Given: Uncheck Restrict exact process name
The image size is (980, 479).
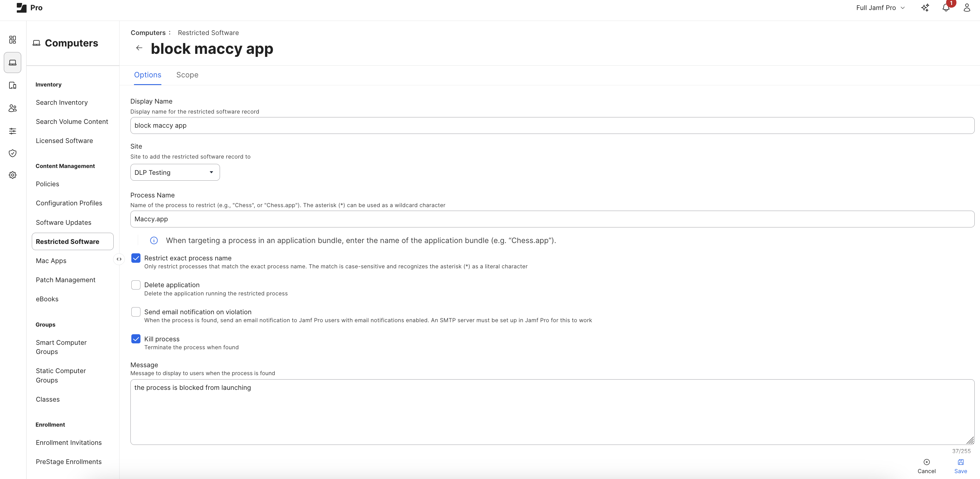Looking at the screenshot, I should click(x=136, y=258).
